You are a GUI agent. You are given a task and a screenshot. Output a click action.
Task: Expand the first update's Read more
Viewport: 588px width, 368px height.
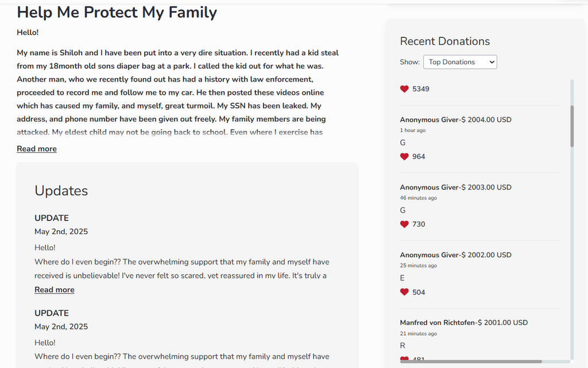[x=55, y=290]
